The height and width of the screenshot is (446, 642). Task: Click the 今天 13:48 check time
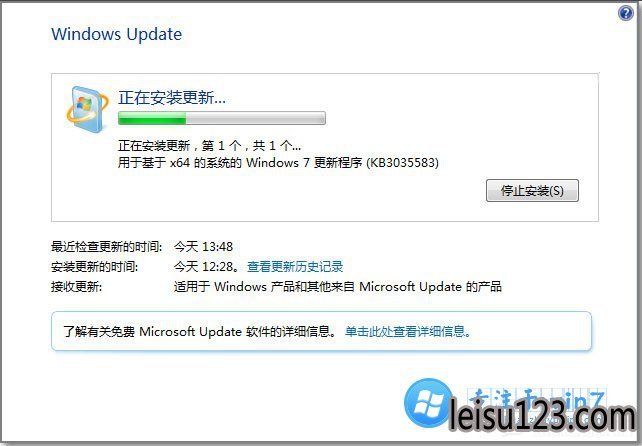coord(203,247)
